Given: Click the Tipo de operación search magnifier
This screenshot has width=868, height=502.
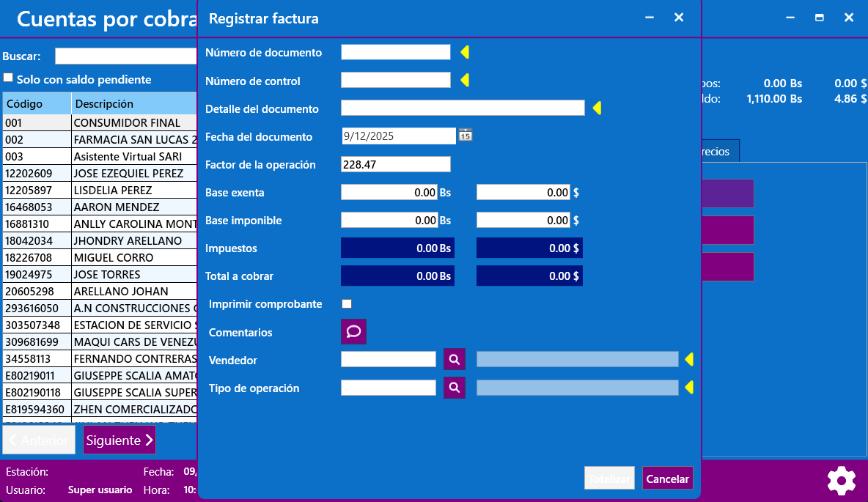Looking at the screenshot, I should 455,387.
